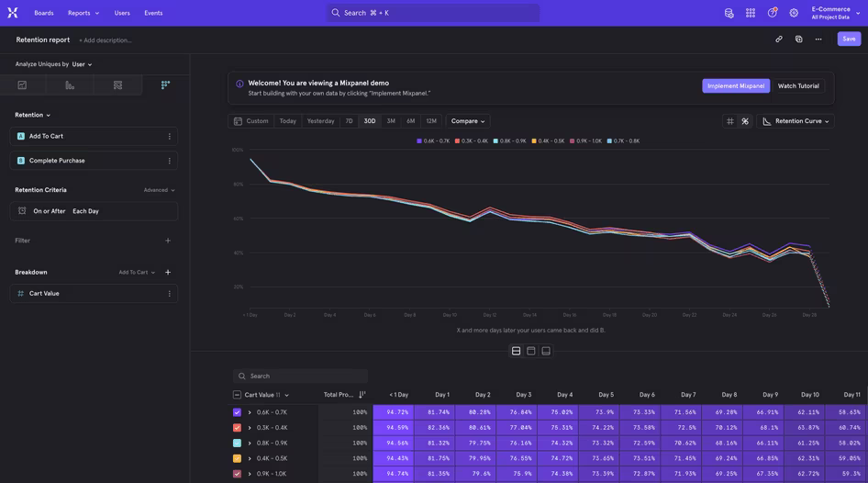
Task: Select the Insights report type icon
Action: (22, 85)
